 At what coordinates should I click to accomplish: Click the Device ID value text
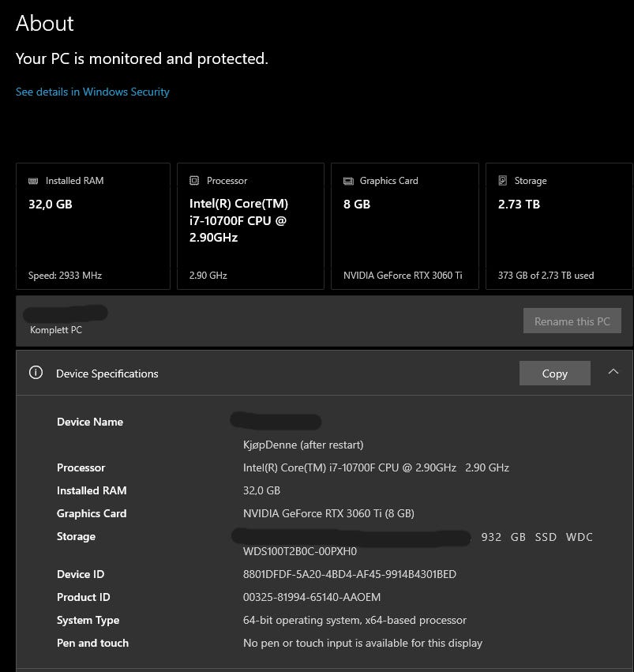click(349, 574)
